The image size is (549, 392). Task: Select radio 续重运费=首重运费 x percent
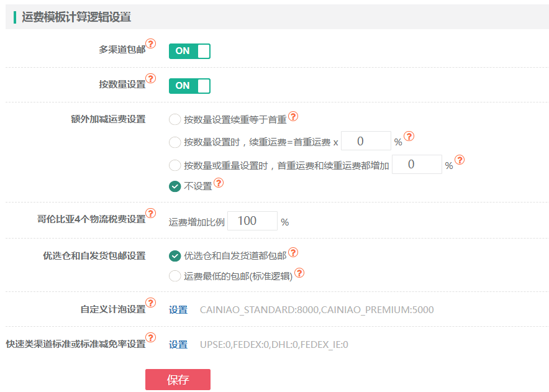(175, 142)
